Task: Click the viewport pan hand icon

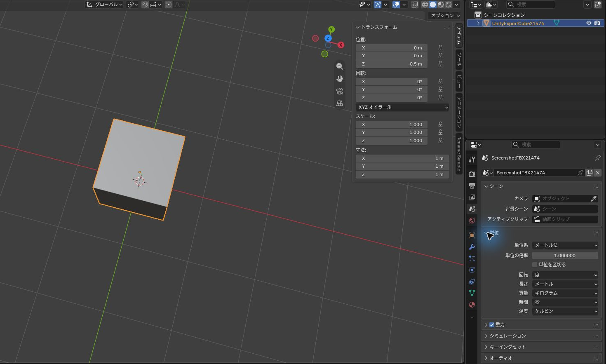Action: [340, 79]
